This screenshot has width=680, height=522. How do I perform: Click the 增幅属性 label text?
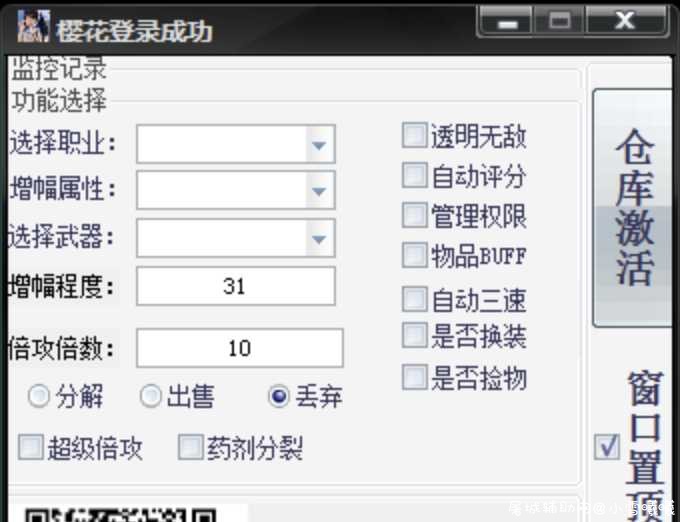click(62, 189)
